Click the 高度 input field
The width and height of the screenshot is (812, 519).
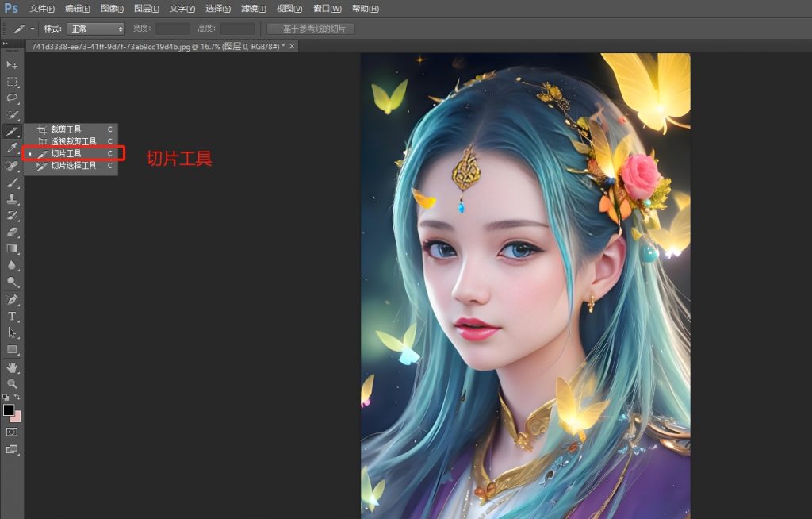tap(238, 29)
